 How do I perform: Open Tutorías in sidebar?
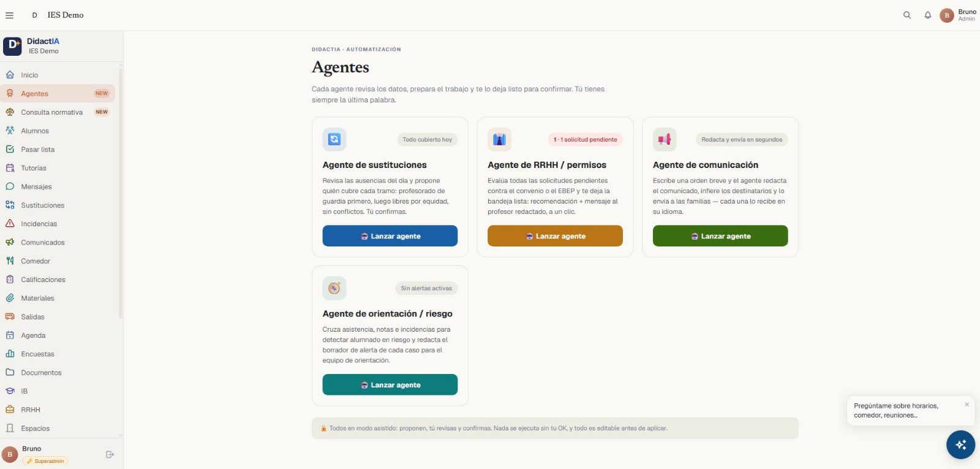[x=58, y=168]
